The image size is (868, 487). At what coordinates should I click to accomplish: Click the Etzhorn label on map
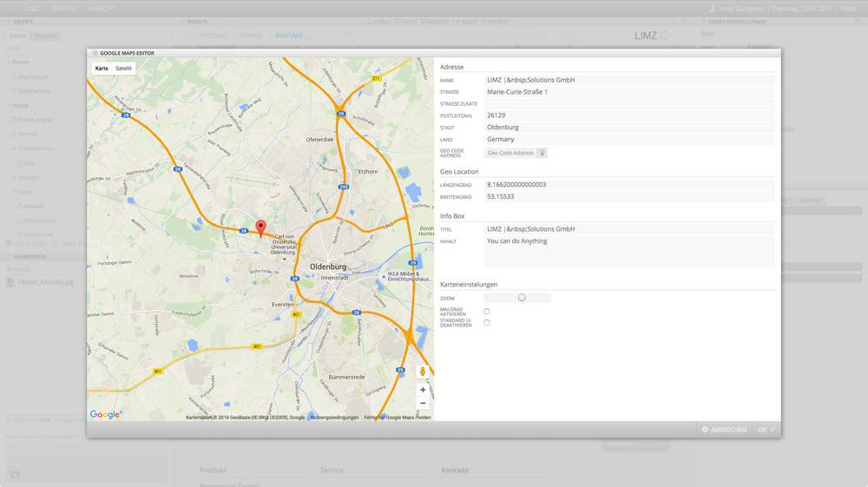click(367, 172)
